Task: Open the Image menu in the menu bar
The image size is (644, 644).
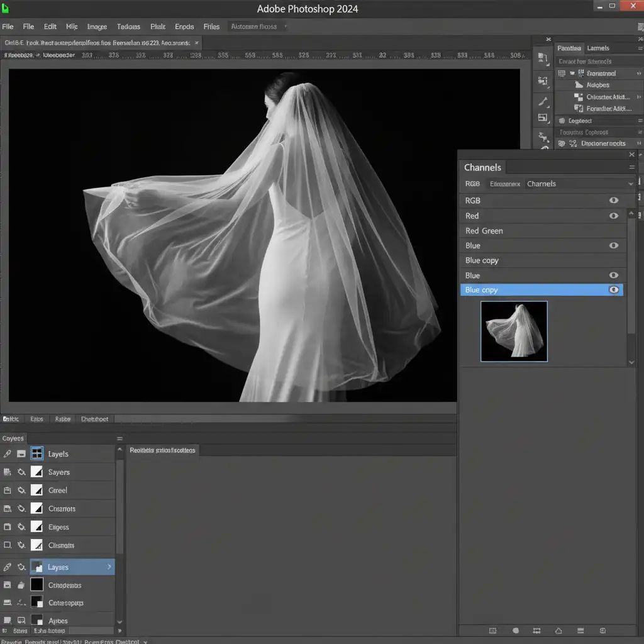Action: [x=97, y=26]
